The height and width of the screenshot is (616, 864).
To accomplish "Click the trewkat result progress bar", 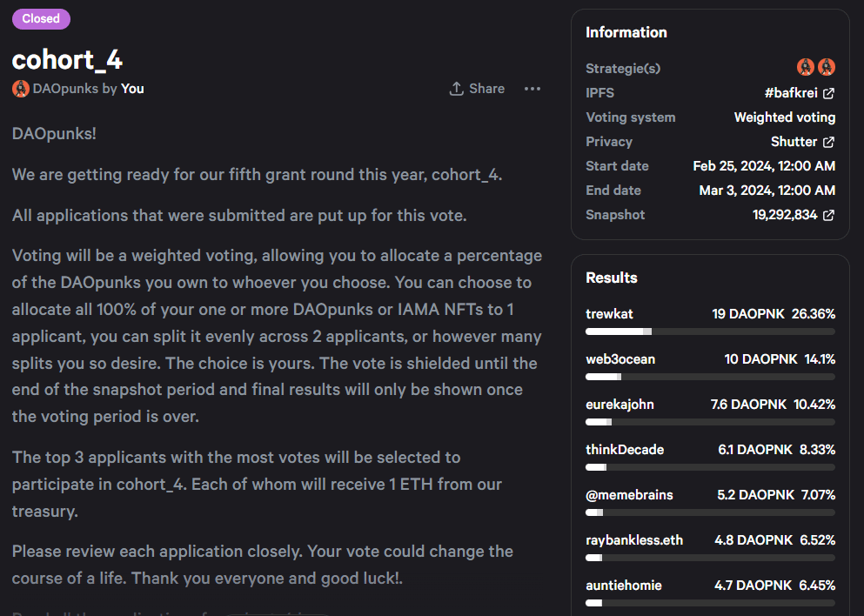I will click(x=710, y=331).
